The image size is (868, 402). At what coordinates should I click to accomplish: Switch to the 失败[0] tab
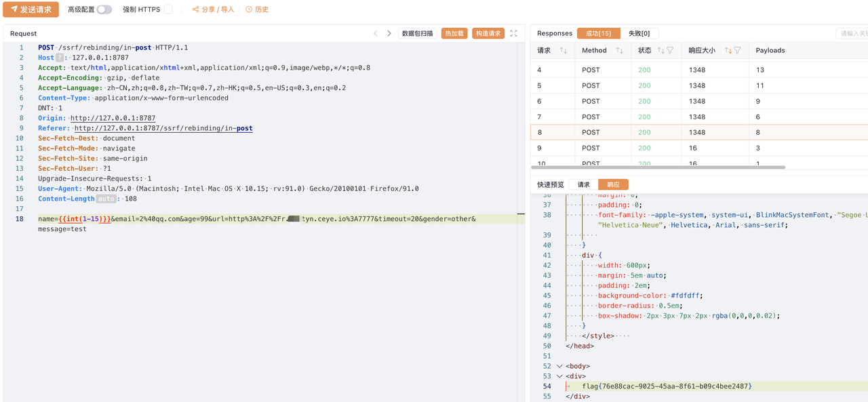tap(639, 33)
